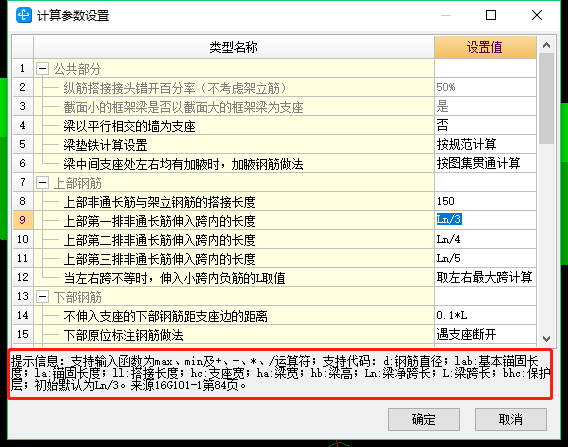Screen dimensions: 568x447
Task: Collapse the 公共部分 section
Action: tap(42, 68)
